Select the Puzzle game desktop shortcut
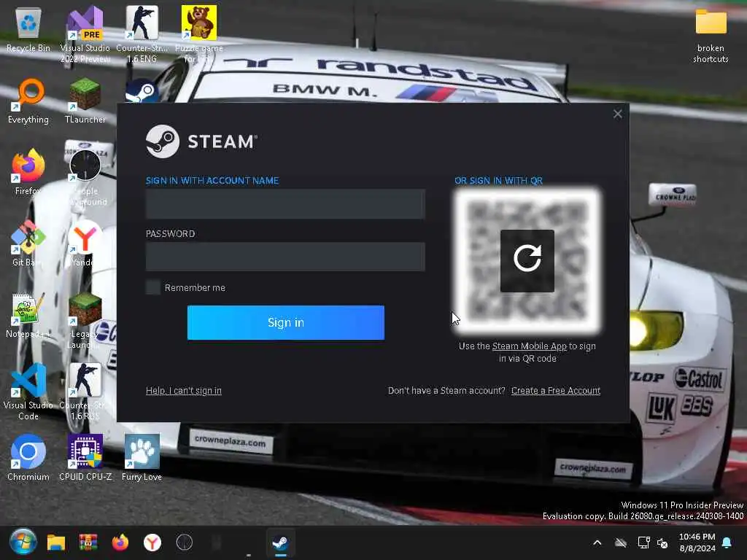This screenshot has width=747, height=560. [198, 34]
